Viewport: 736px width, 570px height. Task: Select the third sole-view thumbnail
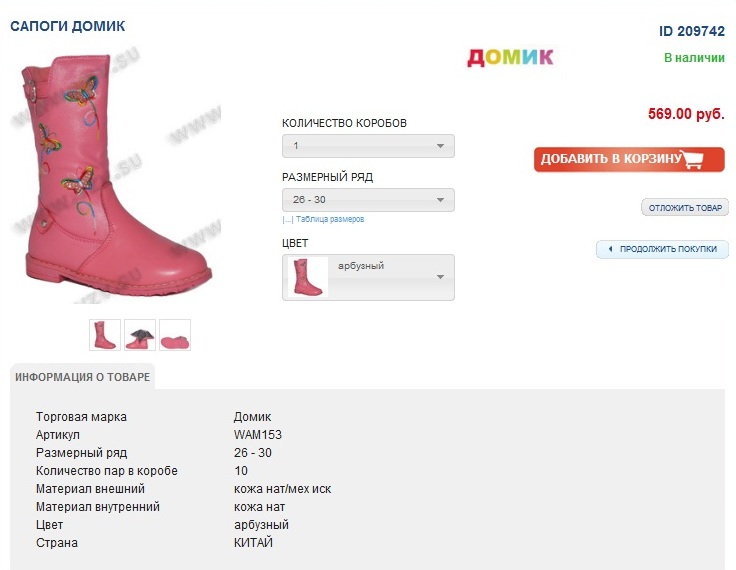[175, 335]
